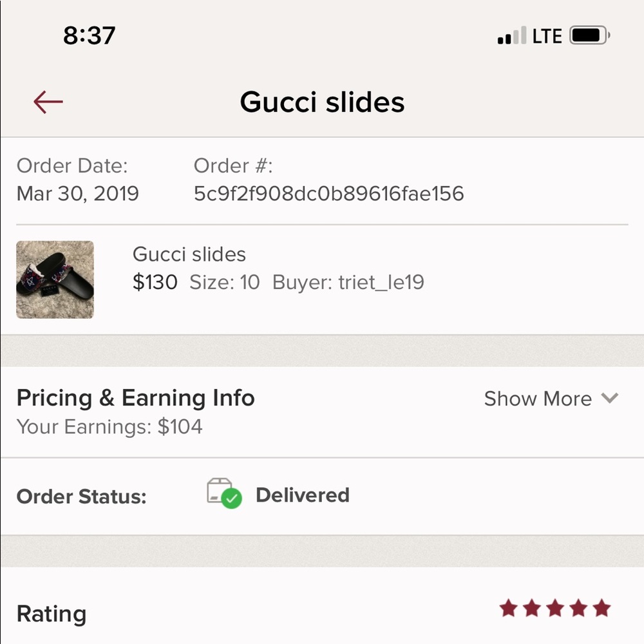Open the Gucci slides title header
The image size is (644, 644).
point(322,101)
